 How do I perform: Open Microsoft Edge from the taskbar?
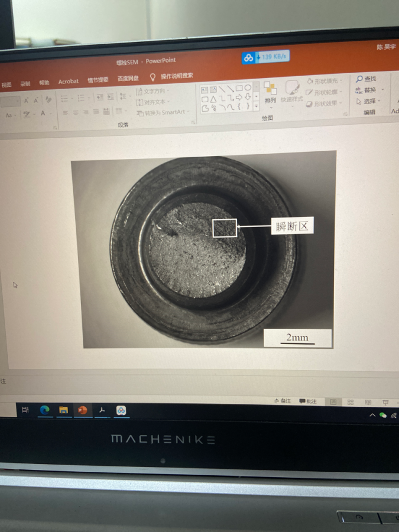click(x=44, y=410)
